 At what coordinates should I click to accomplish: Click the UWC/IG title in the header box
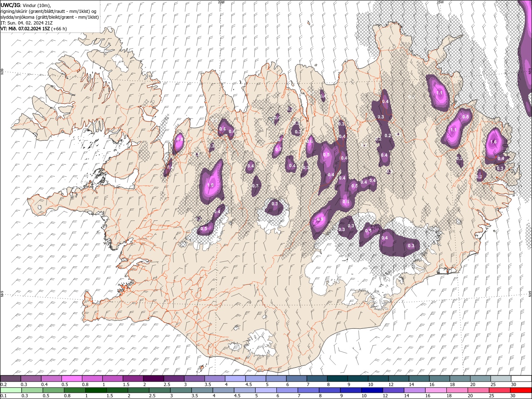10,5
